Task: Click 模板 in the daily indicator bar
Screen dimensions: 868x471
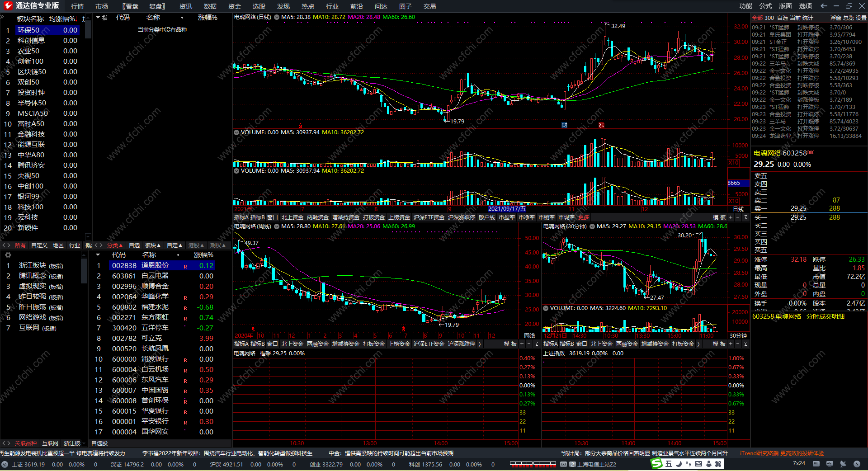Action: point(719,217)
